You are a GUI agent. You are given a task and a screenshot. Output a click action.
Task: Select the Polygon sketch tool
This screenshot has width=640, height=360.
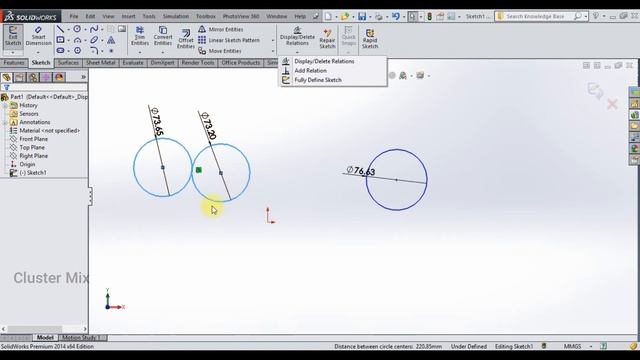pyautogui.click(x=77, y=51)
